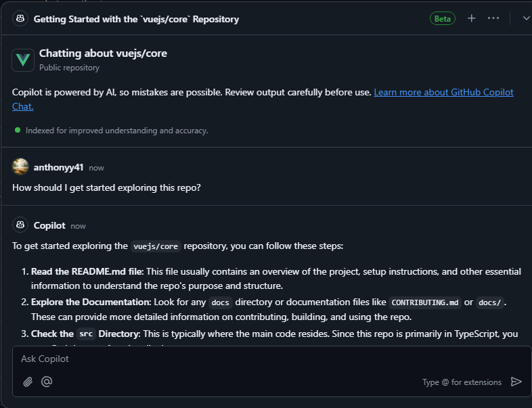
Task: Click the @ mention extensions icon
Action: click(x=47, y=382)
